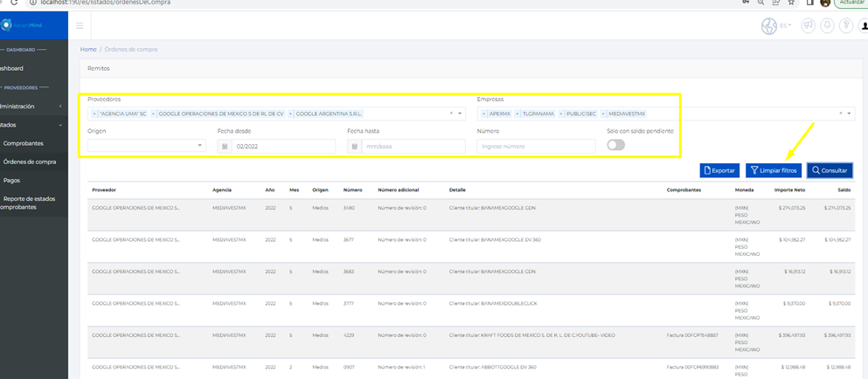Select the order number 3677 cell
The image size is (868, 379).
[x=348, y=240]
